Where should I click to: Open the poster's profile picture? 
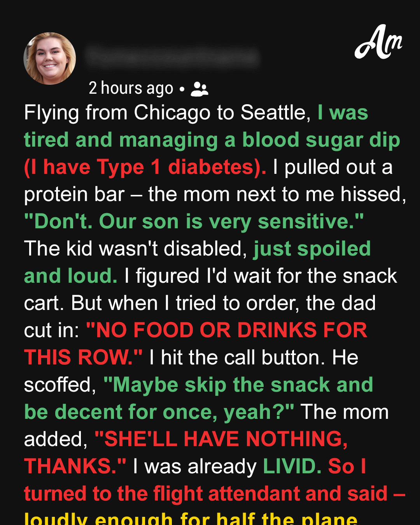coord(50,58)
